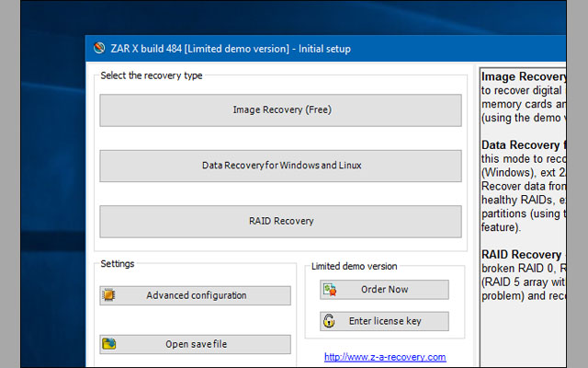Click the ZAR X Initial setup title bar
The height and width of the screenshot is (368, 588).
point(276,49)
